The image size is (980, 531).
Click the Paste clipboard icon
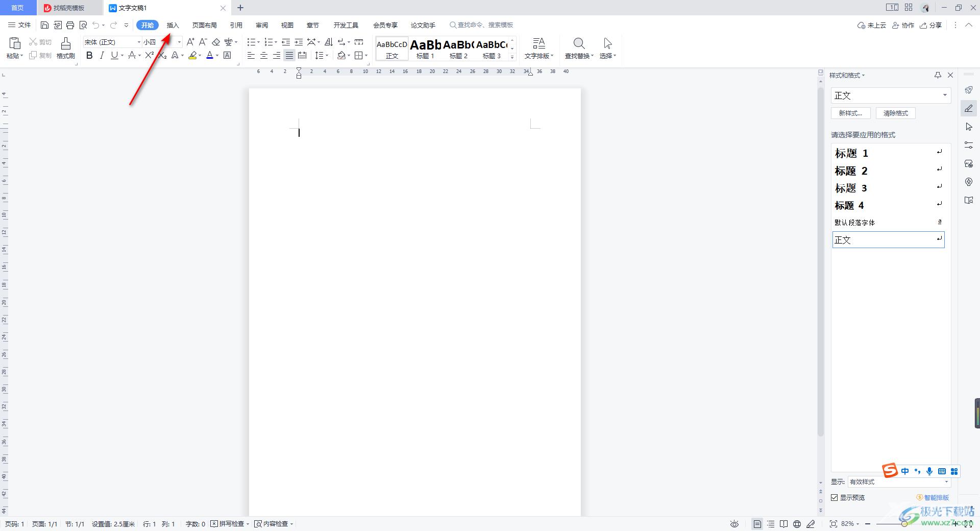(15, 43)
